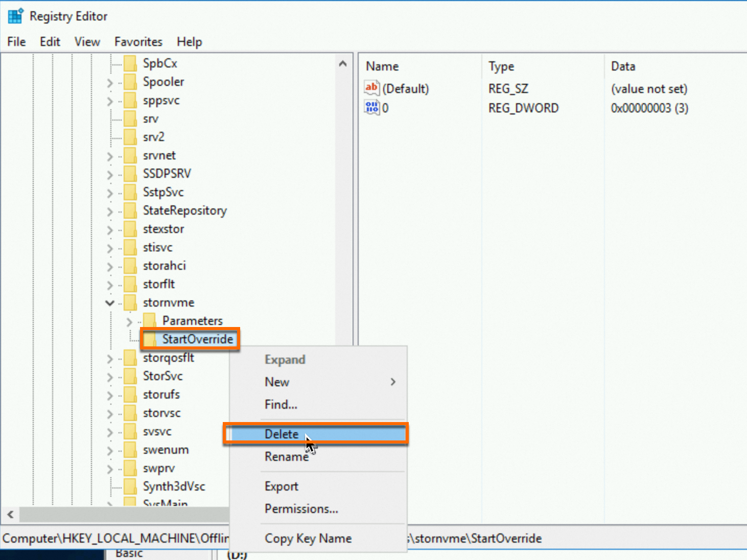Click the srvnet folder icon

click(x=130, y=155)
